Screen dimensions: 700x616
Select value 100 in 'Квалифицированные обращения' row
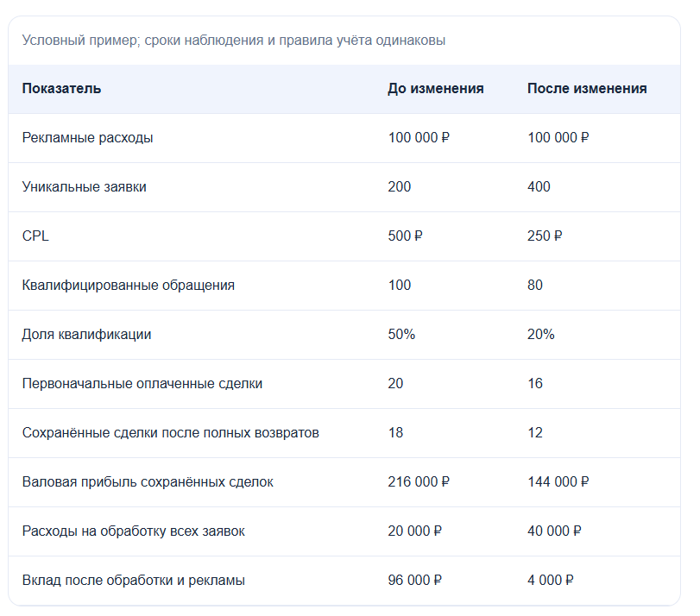[x=400, y=285]
